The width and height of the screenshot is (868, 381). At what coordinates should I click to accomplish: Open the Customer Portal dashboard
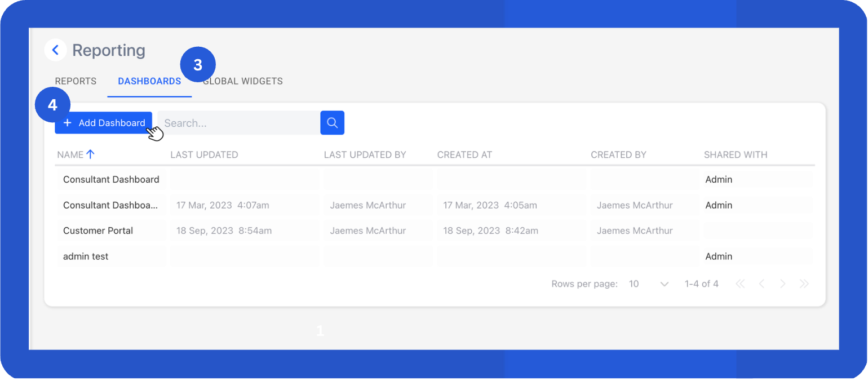coord(98,231)
